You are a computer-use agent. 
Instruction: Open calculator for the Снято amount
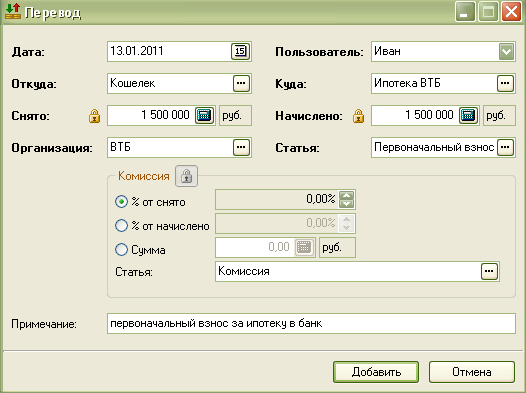click(x=205, y=116)
